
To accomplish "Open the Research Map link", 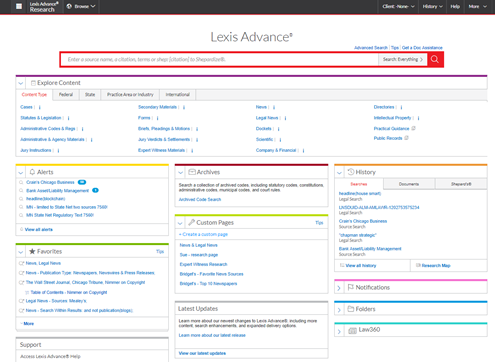I will (x=436, y=265).
